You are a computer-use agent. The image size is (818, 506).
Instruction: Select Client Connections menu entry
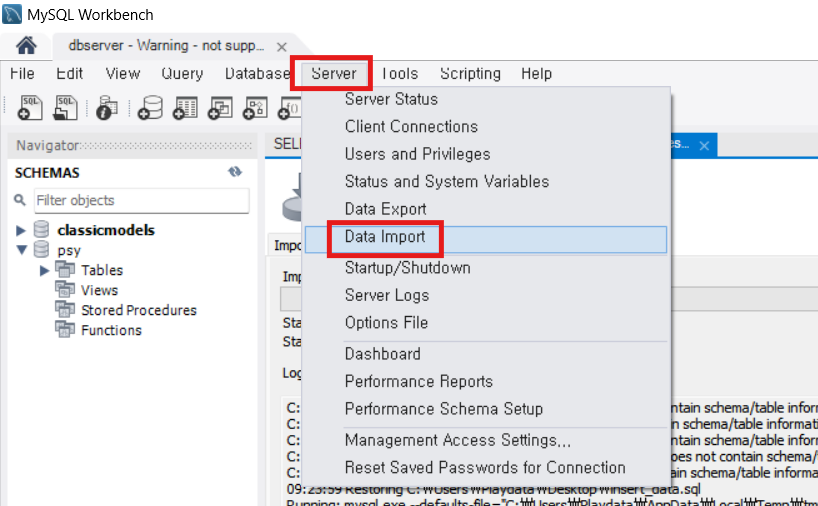pos(486,126)
